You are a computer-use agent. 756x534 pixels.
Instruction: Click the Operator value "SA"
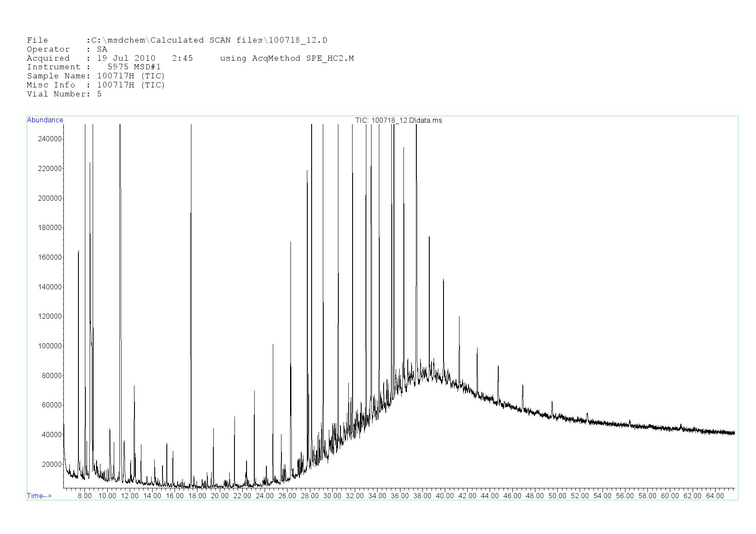[x=102, y=50]
